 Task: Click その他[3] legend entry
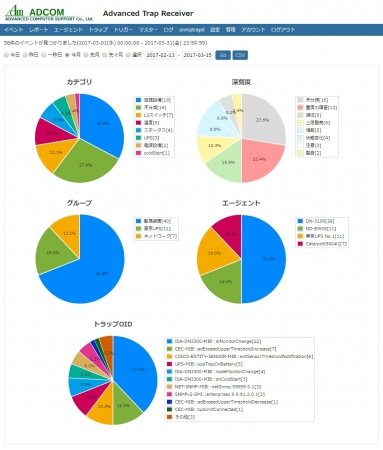pyautogui.click(x=181, y=417)
